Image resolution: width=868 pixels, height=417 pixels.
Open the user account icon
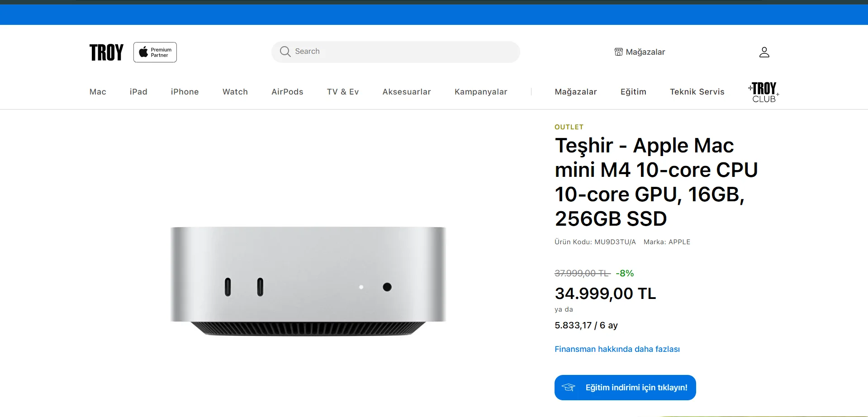click(764, 52)
